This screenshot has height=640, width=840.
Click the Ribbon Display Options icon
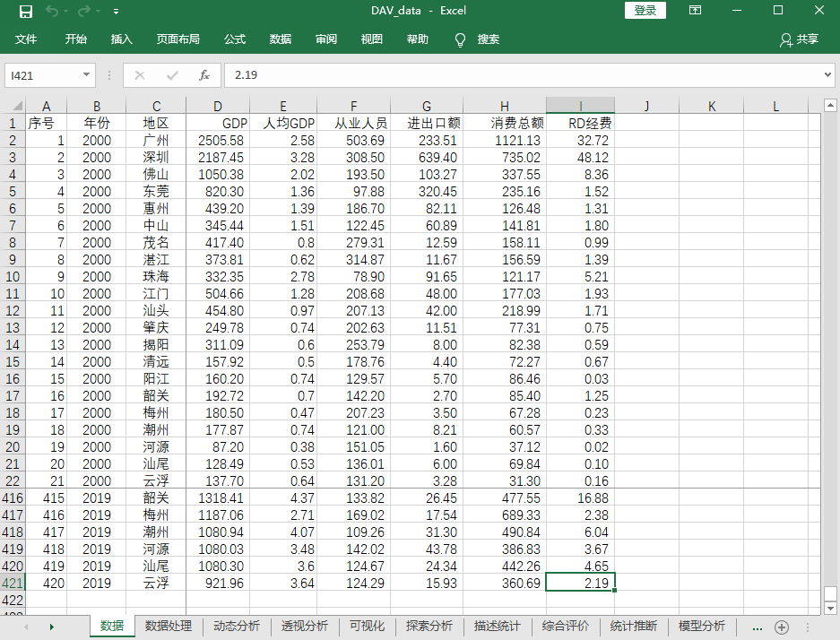tap(695, 10)
